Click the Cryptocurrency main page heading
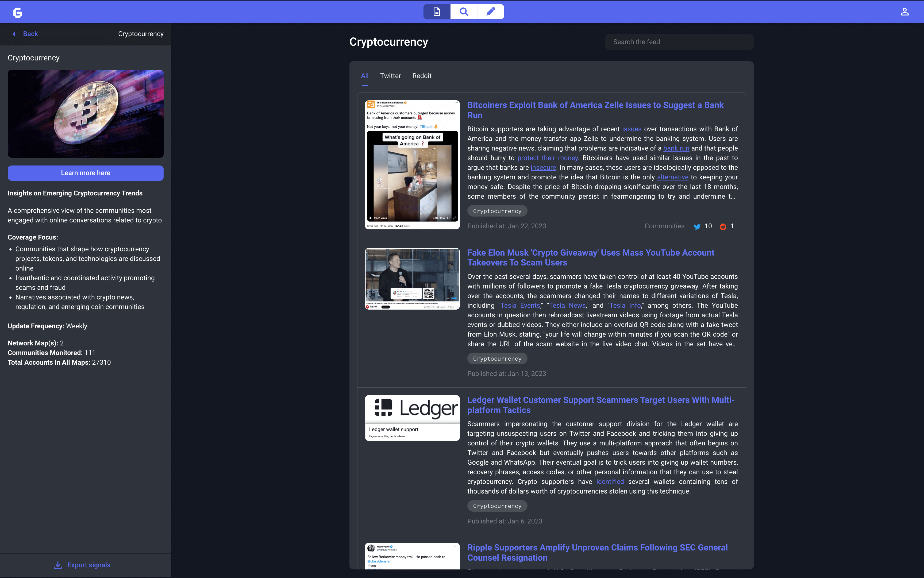Viewport: 924px width, 578px height. [x=388, y=42]
